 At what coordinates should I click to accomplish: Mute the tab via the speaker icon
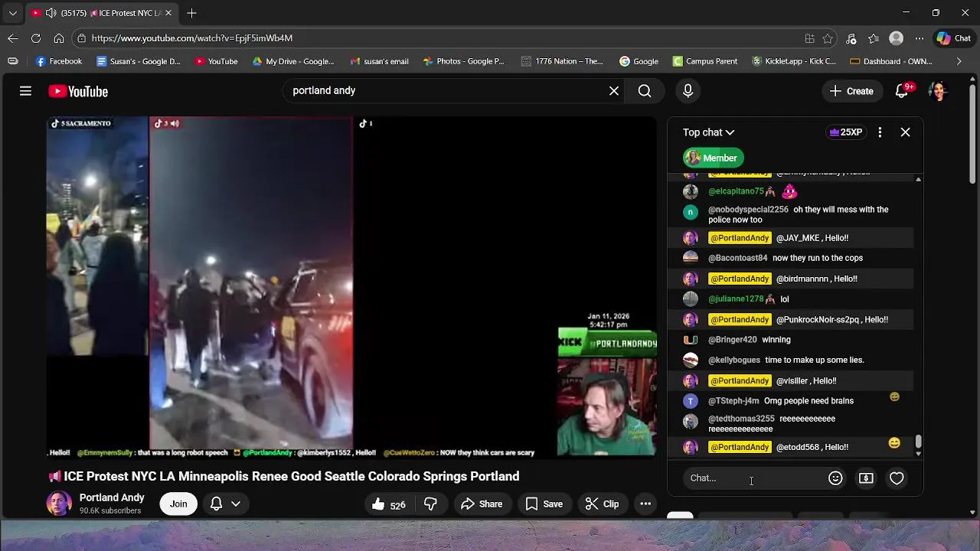pyautogui.click(x=51, y=13)
